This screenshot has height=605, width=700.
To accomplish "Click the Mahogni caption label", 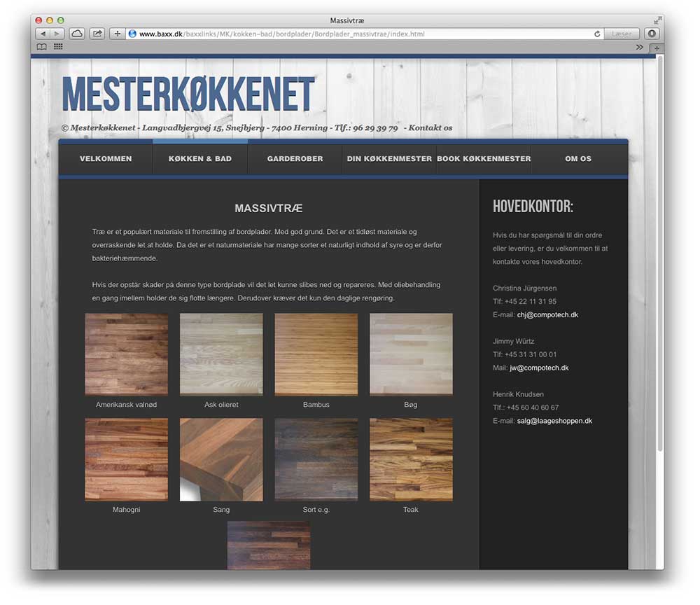I will tap(126, 510).
